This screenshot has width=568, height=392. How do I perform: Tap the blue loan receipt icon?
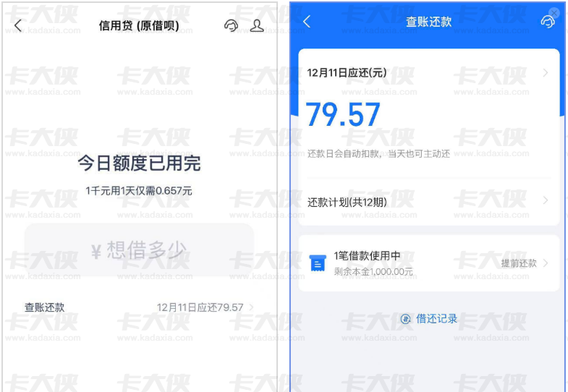click(318, 263)
